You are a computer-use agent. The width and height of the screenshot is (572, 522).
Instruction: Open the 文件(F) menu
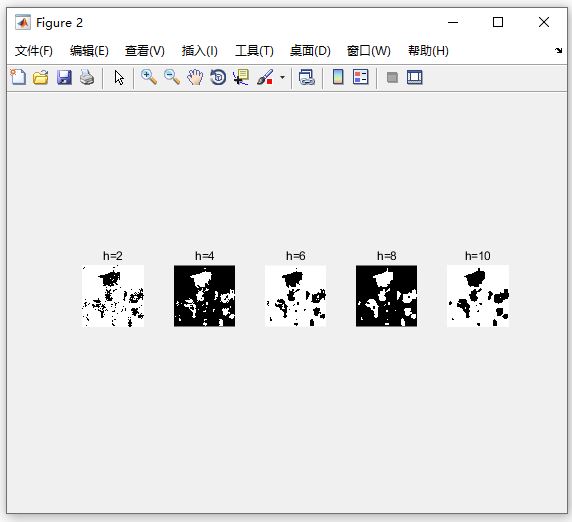(x=34, y=51)
